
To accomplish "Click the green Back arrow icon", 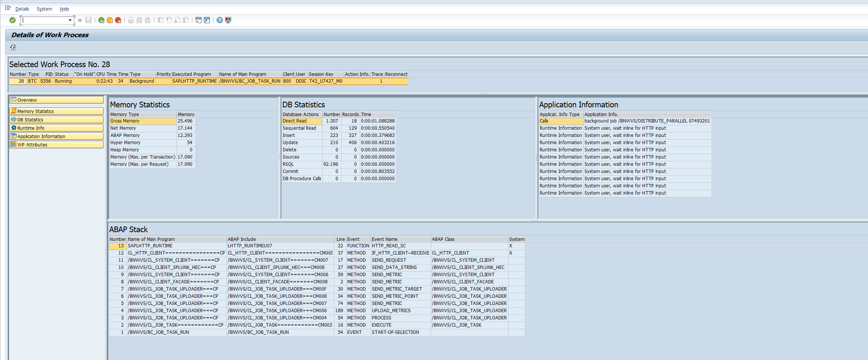I will tap(101, 20).
